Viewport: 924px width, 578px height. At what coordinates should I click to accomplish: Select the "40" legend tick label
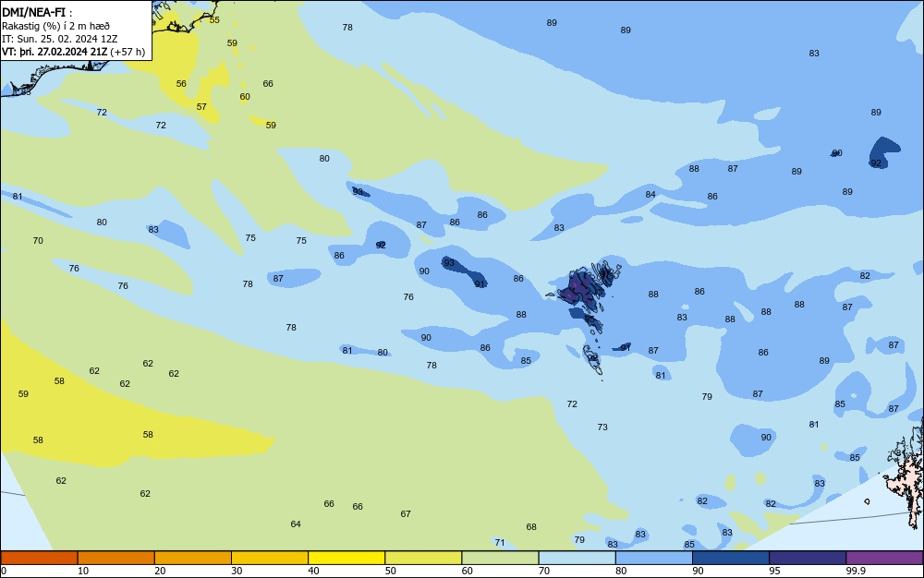point(313,571)
